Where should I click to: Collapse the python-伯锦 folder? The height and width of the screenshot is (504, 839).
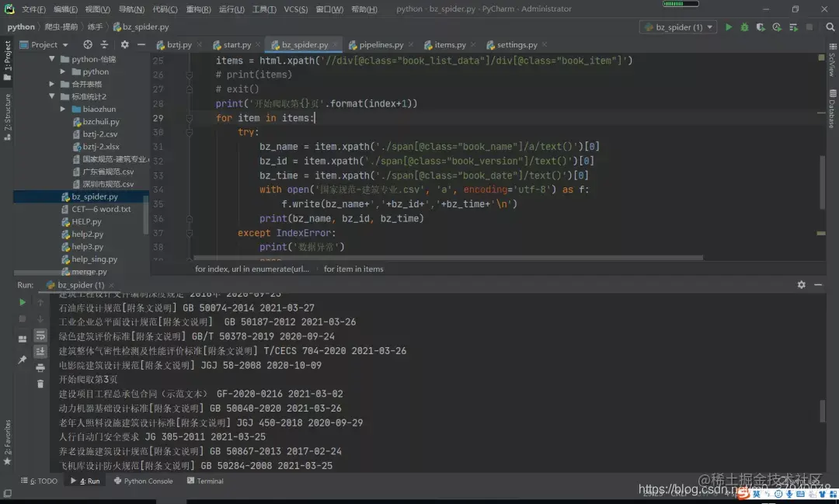coord(52,59)
